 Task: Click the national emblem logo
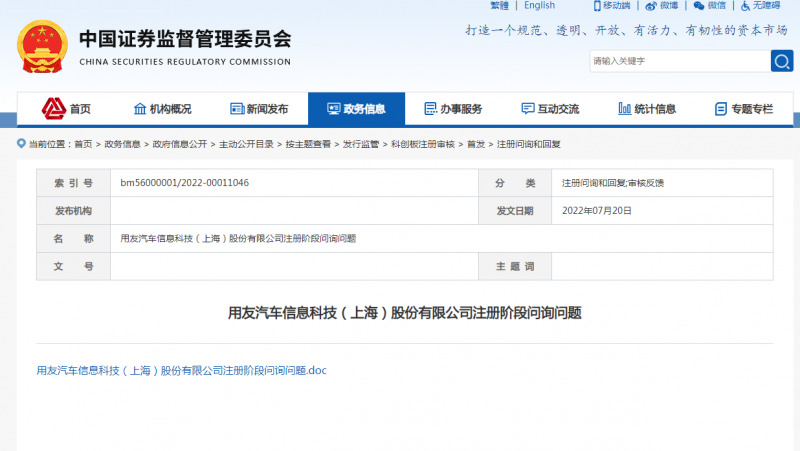[x=42, y=46]
